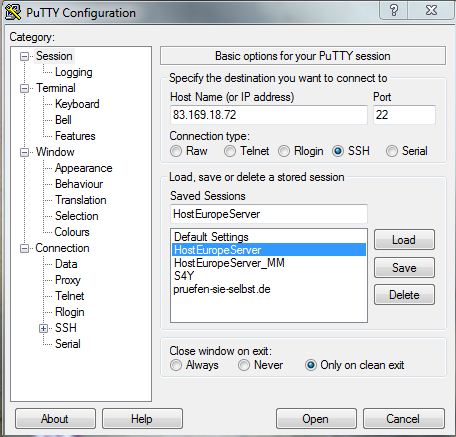Screen dimensions: 456x437
Task: Click the Host Name input field
Action: click(269, 115)
